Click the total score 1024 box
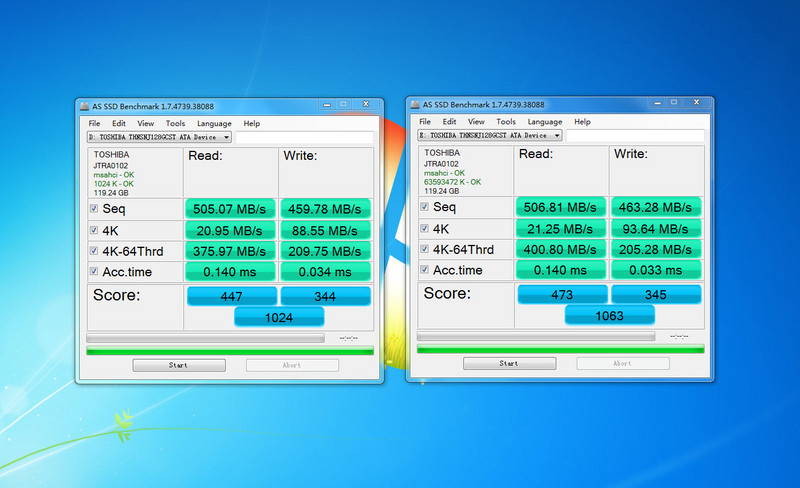The height and width of the screenshot is (488, 800). pyautogui.click(x=279, y=317)
